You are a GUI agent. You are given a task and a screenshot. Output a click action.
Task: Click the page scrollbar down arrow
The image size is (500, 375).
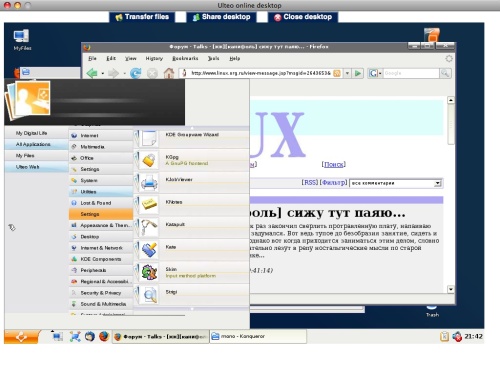coord(451,289)
